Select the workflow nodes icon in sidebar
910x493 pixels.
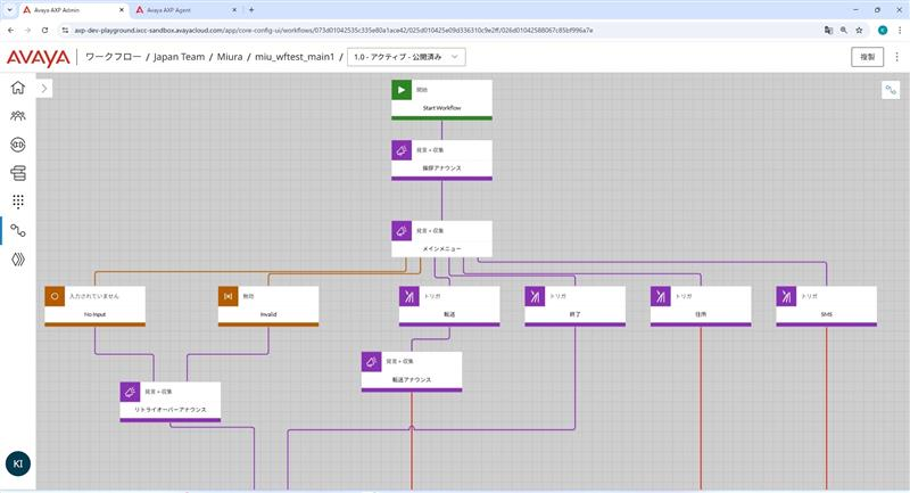[18, 231]
